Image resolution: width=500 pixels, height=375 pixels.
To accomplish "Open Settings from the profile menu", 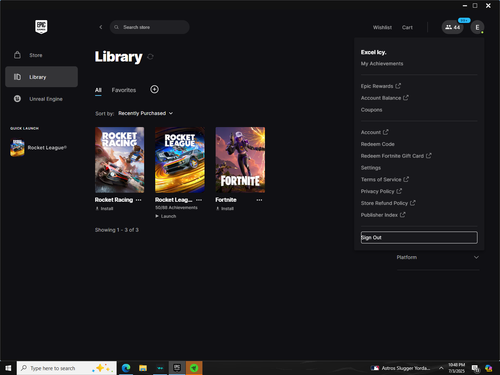I will [x=371, y=168].
